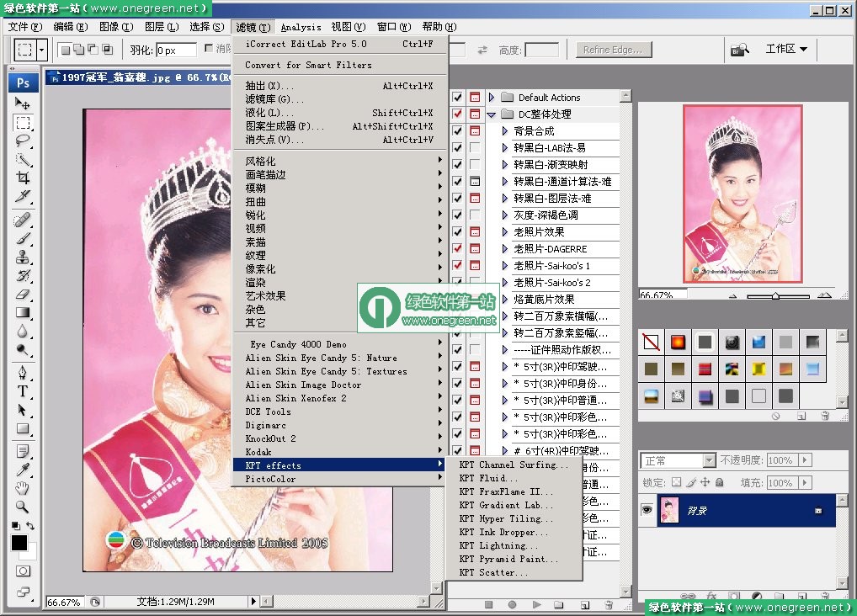Expand the Default Actions folder

click(x=492, y=98)
